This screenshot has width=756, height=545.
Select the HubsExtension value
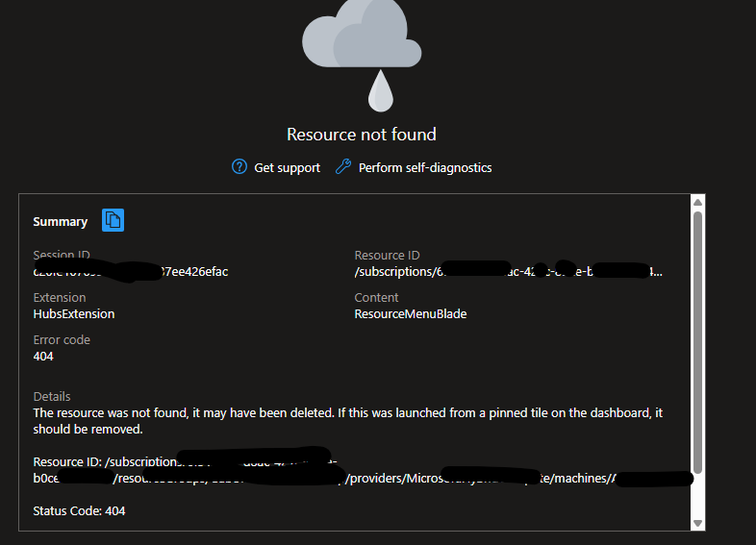pos(74,313)
